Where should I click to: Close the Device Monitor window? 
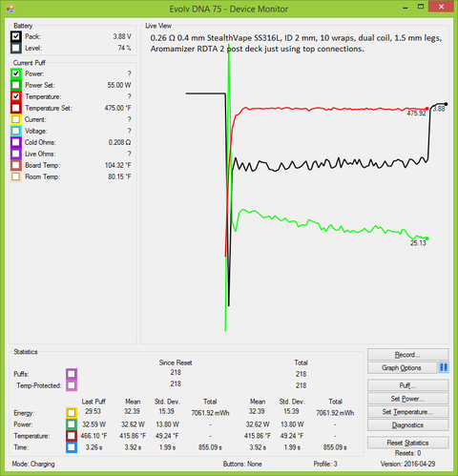(441, 7)
